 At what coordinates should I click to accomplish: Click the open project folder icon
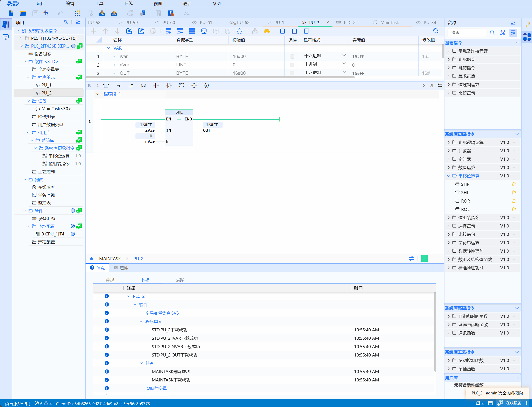23,13
